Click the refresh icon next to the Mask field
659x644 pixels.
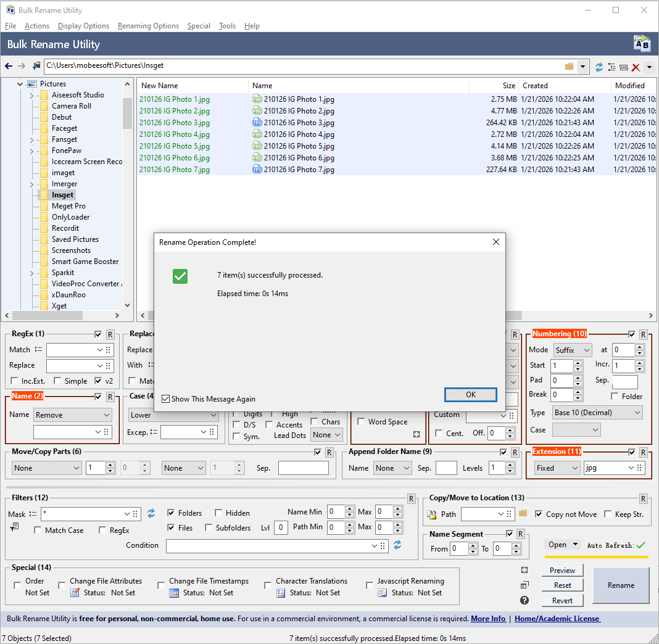point(151,513)
